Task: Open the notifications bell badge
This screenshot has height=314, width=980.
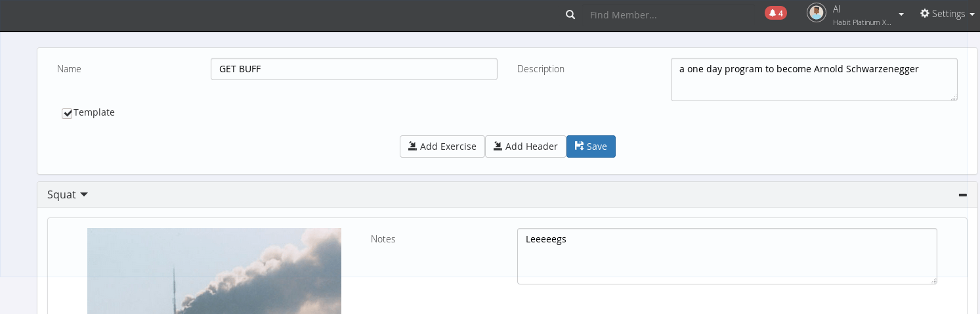Action: click(x=776, y=13)
